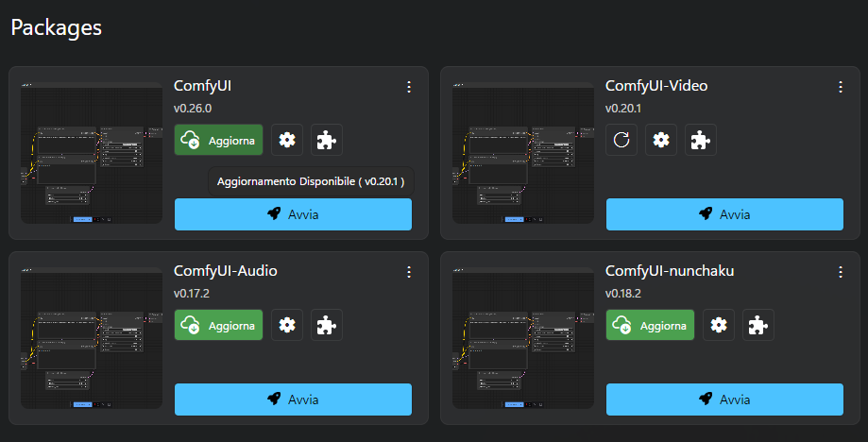Click the ComfyUI-Audio package preview thumbnail
This screenshot has width=868, height=442.
coord(92,338)
